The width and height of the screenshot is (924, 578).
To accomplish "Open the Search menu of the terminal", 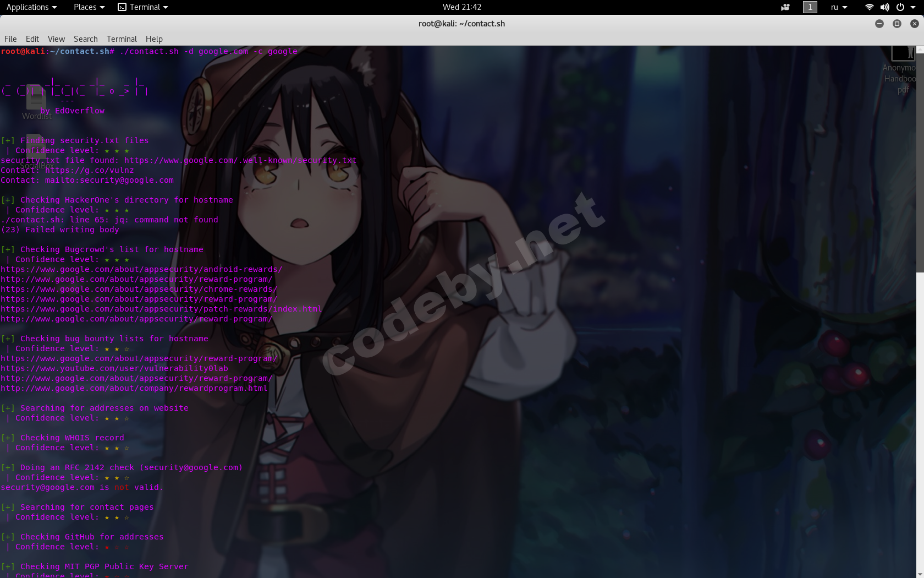I will (85, 39).
